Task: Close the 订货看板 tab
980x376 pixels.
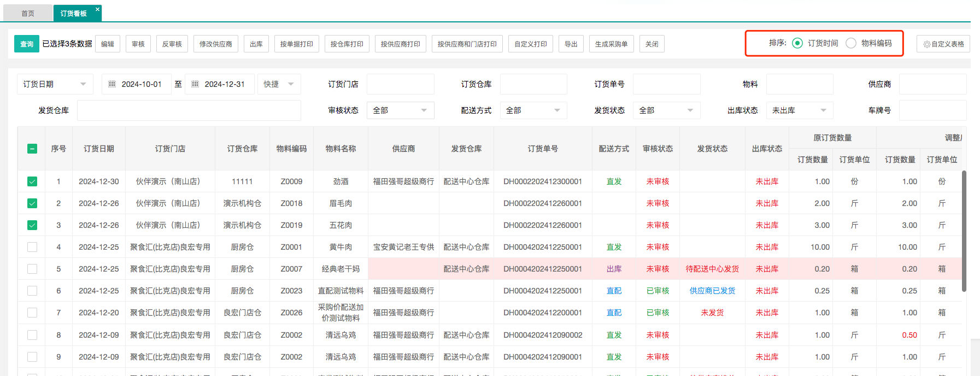Action: click(97, 9)
